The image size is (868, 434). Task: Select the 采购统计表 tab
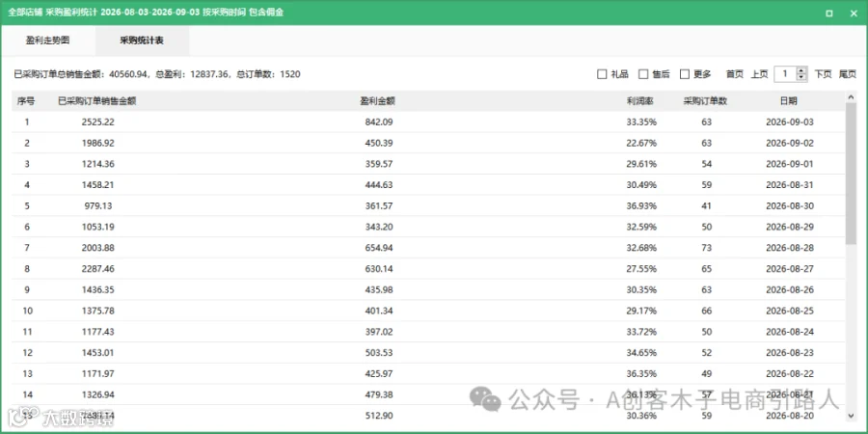tap(142, 41)
